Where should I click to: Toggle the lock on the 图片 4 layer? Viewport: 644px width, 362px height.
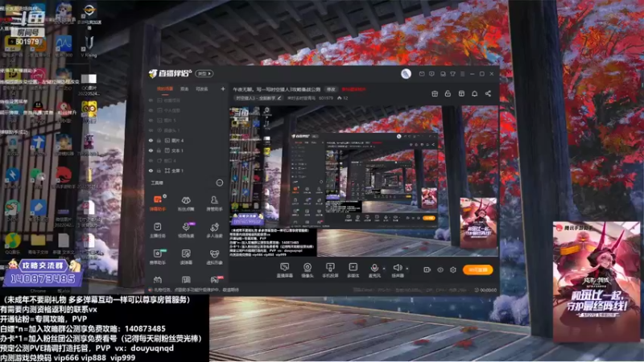click(x=159, y=140)
